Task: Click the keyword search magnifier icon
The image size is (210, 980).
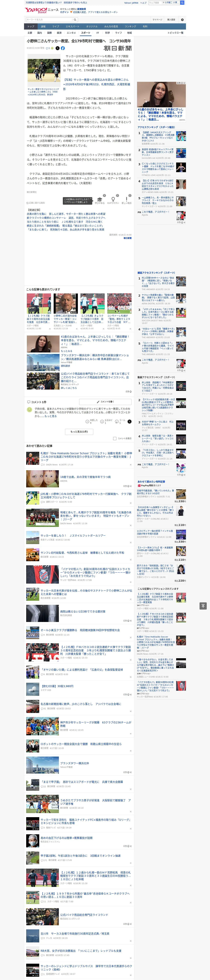Action: (75, 20)
